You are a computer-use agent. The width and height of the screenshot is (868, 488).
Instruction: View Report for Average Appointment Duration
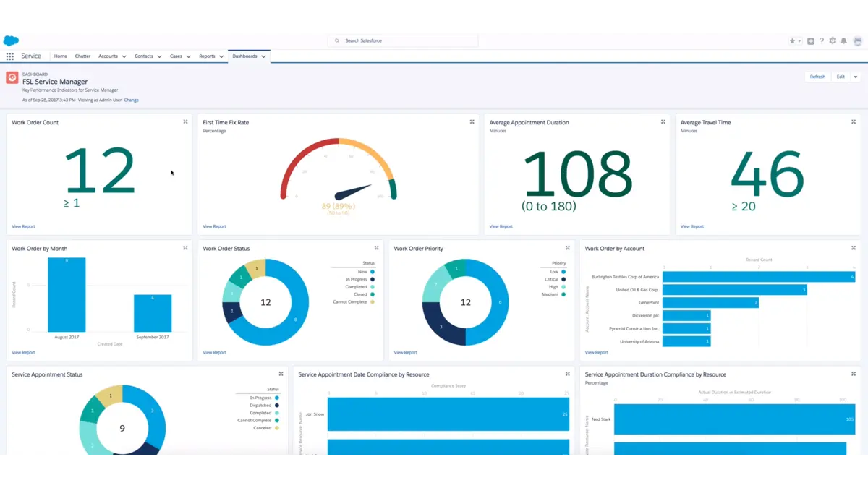tap(501, 226)
